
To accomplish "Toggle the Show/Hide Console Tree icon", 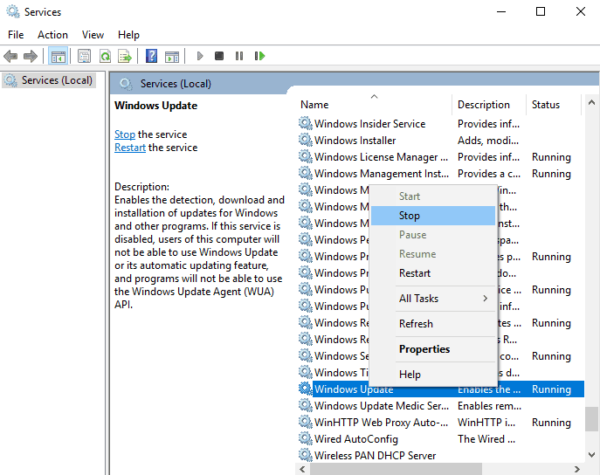I will click(x=58, y=56).
